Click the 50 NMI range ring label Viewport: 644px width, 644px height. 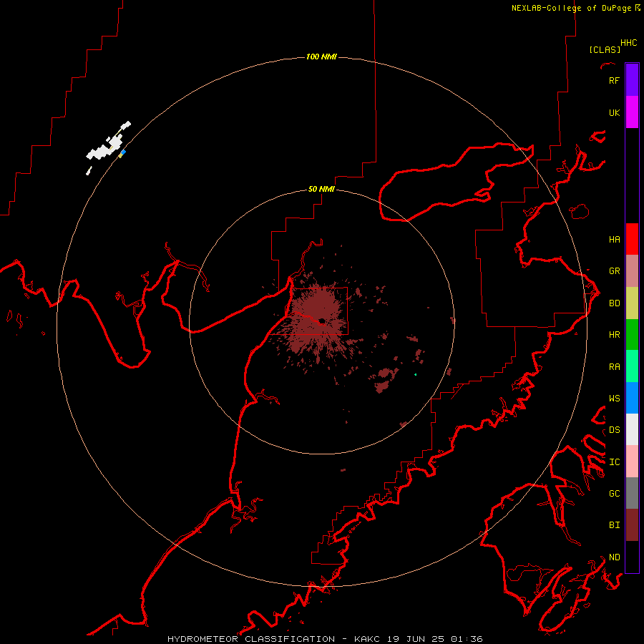coord(321,189)
